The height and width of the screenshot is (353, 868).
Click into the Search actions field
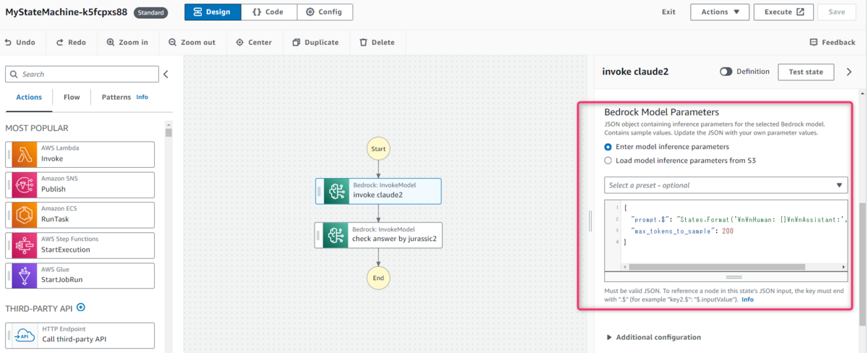82,74
